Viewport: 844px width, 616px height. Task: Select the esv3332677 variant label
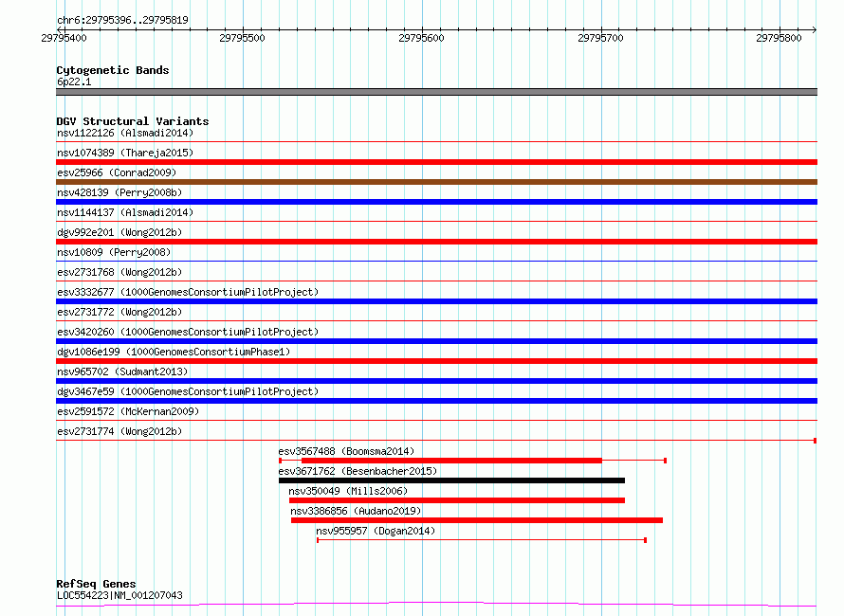tap(188, 292)
